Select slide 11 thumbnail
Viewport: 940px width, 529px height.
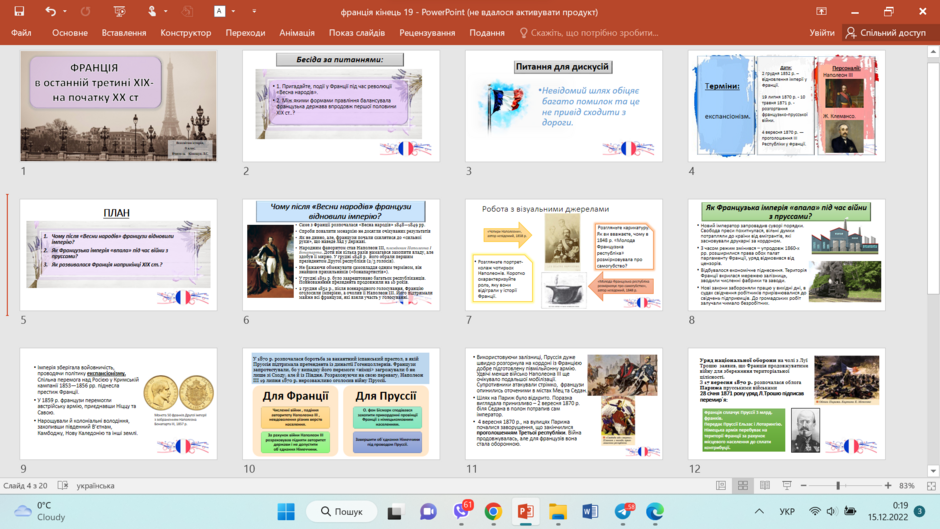[x=564, y=404]
